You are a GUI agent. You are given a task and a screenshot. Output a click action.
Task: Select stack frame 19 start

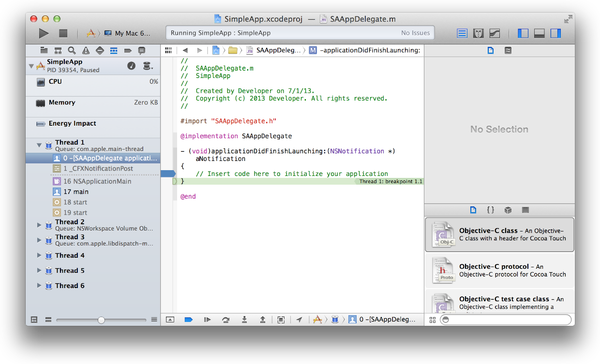[x=93, y=213]
